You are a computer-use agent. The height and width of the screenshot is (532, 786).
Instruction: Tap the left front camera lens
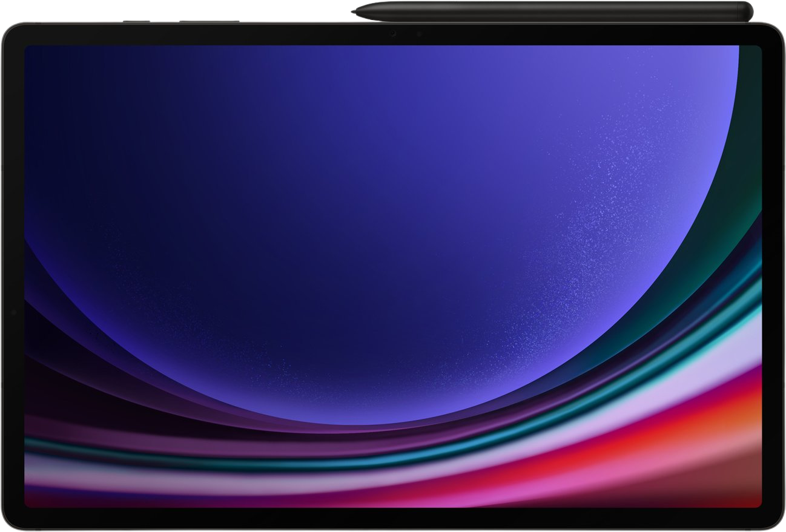click(x=393, y=33)
